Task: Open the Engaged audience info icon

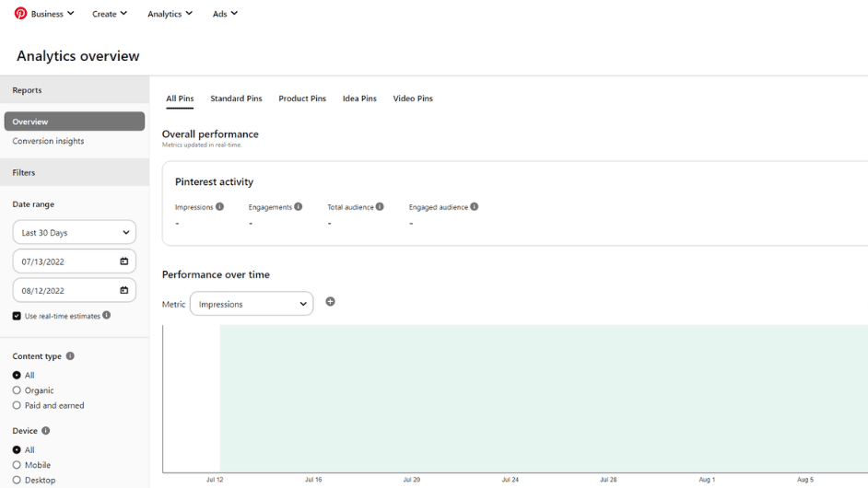Action: click(475, 207)
